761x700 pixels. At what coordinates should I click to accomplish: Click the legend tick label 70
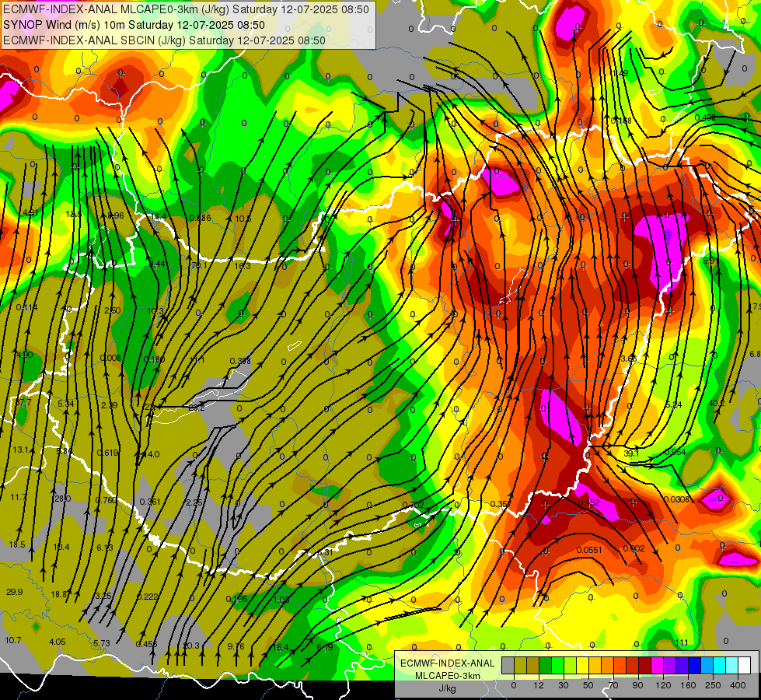click(613, 685)
